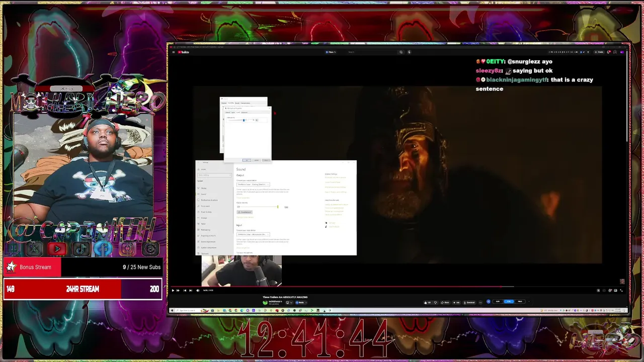Image resolution: width=644 pixels, height=362 pixels.
Task: Open Give feedback link in Settings
Action: pos(334,227)
